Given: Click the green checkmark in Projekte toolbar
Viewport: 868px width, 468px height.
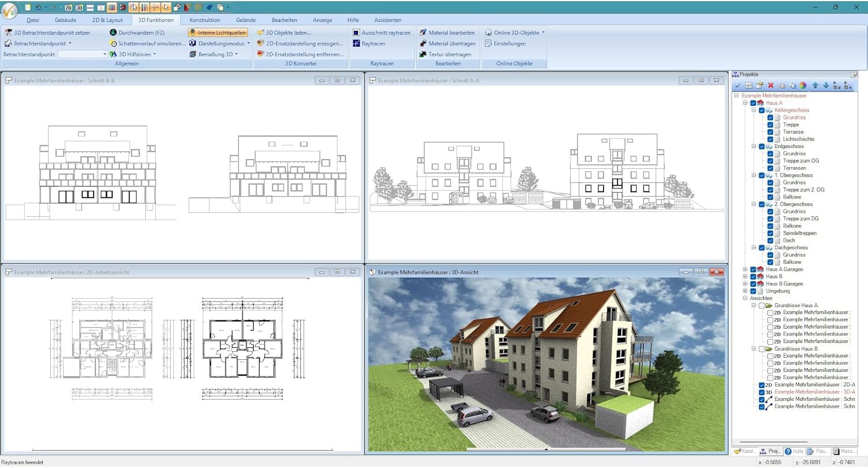Looking at the screenshot, I should pyautogui.click(x=738, y=85).
